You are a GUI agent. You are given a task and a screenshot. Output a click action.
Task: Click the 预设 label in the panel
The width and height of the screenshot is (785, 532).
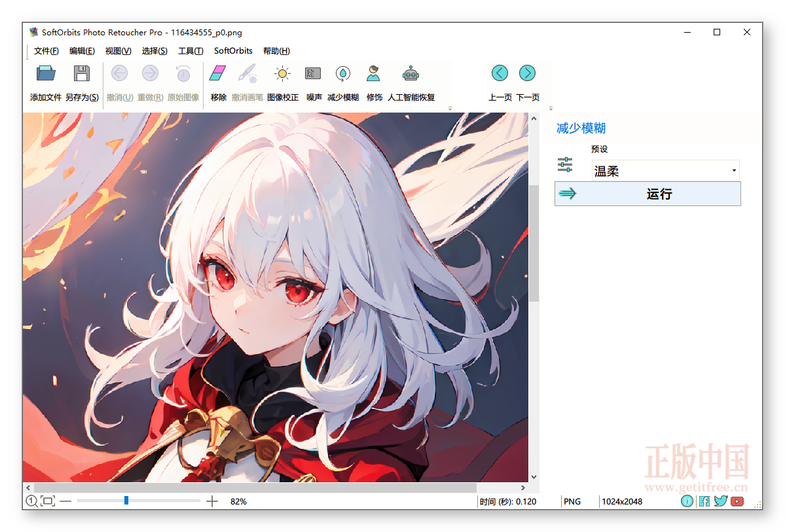(599, 149)
